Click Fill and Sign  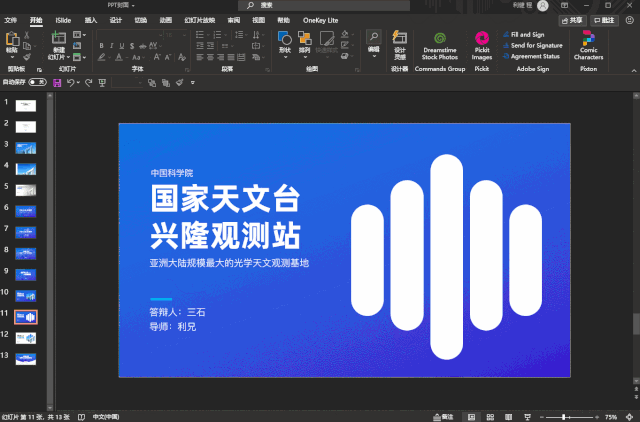click(x=524, y=35)
